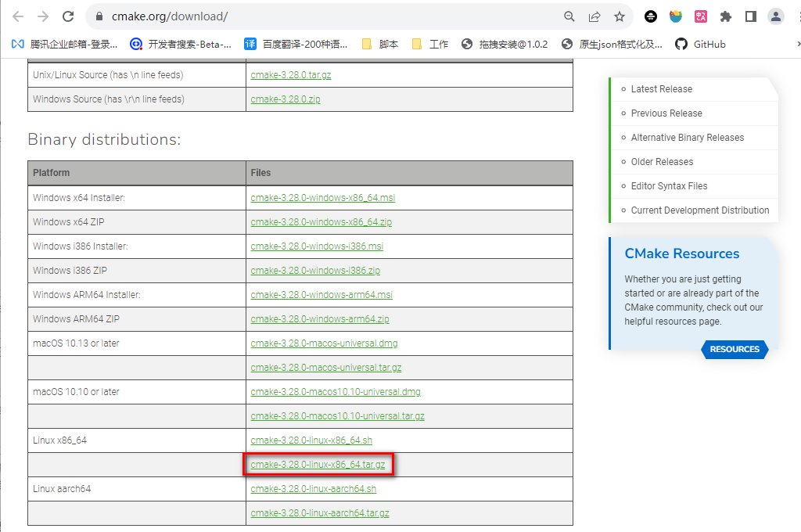The image size is (801, 532).
Task: Reload the cmake.org download page
Action: click(x=68, y=16)
